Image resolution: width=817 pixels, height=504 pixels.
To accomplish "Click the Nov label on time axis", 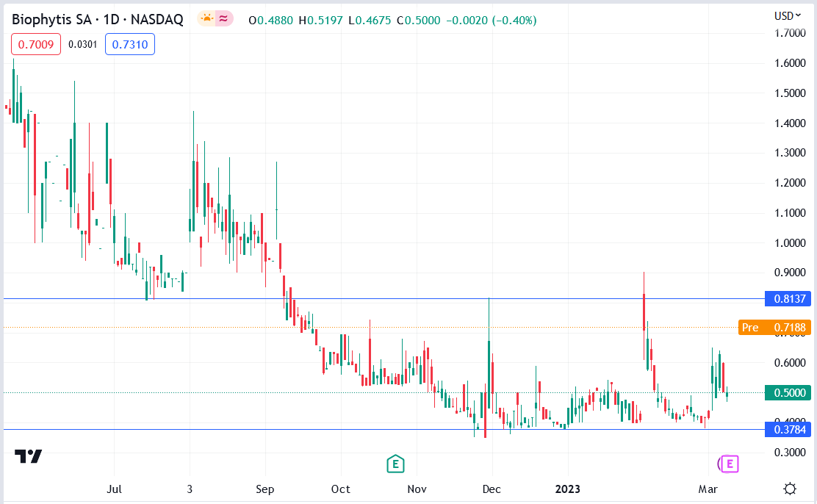I will [x=417, y=489].
